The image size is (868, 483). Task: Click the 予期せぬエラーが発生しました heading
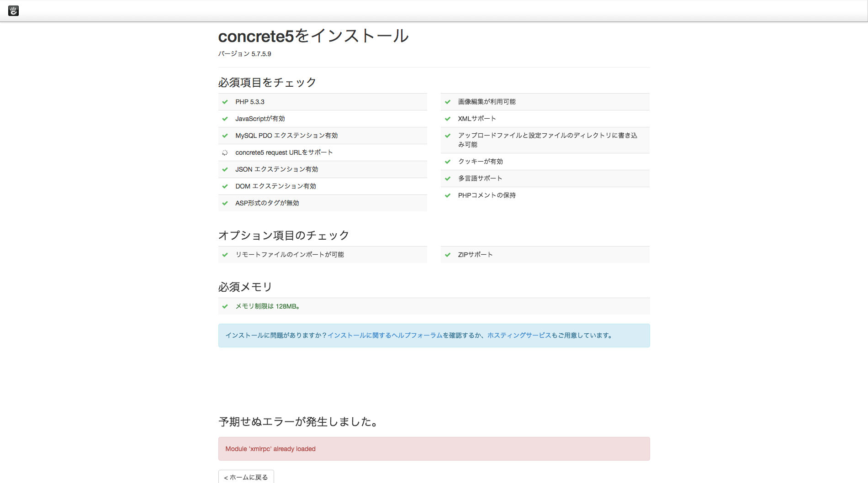point(299,422)
